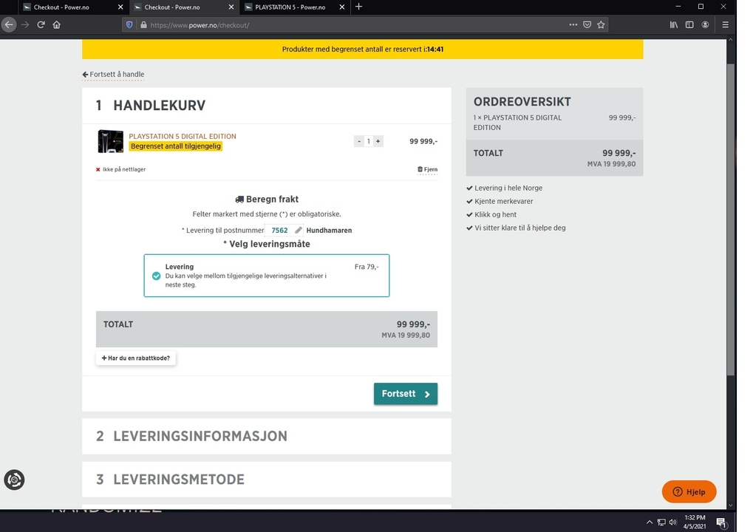
Task: Open the Hjelp help button
Action: pos(689,491)
